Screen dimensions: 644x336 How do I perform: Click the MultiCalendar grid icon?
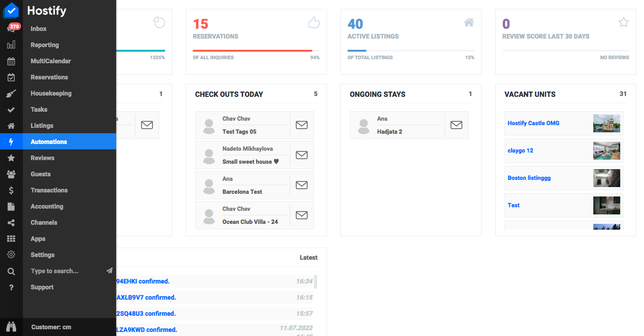pyautogui.click(x=11, y=61)
